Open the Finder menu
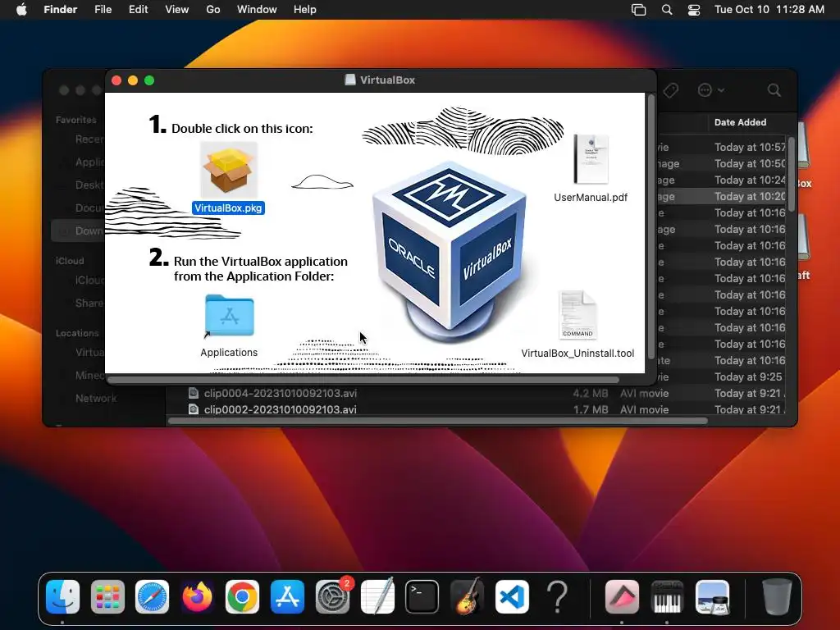840x630 pixels. [x=61, y=10]
